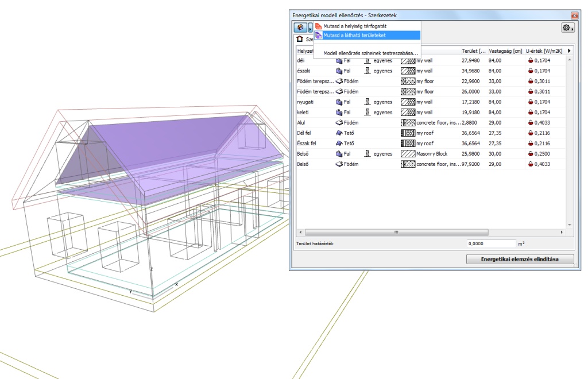The width and height of the screenshot is (588, 379).
Task: Click the slab icon in Belső 97,9200 row
Action: [x=339, y=164]
